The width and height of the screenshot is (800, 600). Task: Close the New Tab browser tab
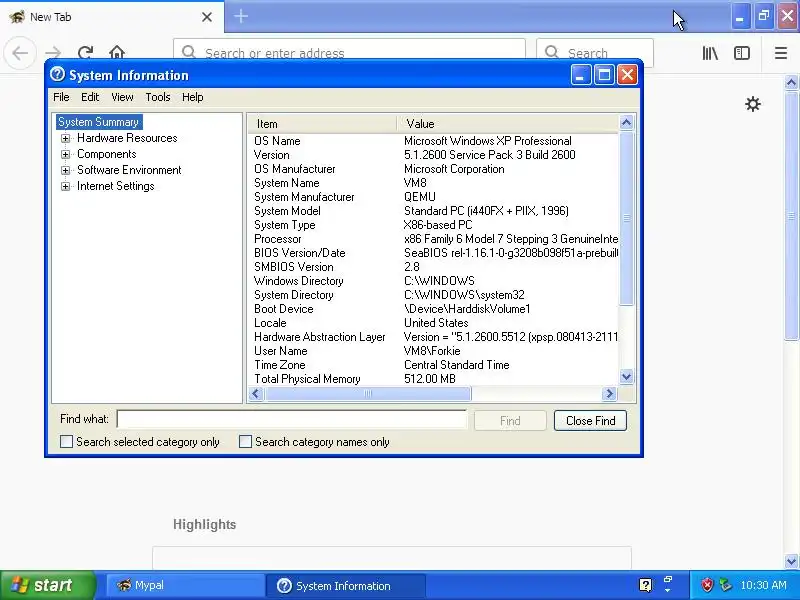click(x=207, y=17)
